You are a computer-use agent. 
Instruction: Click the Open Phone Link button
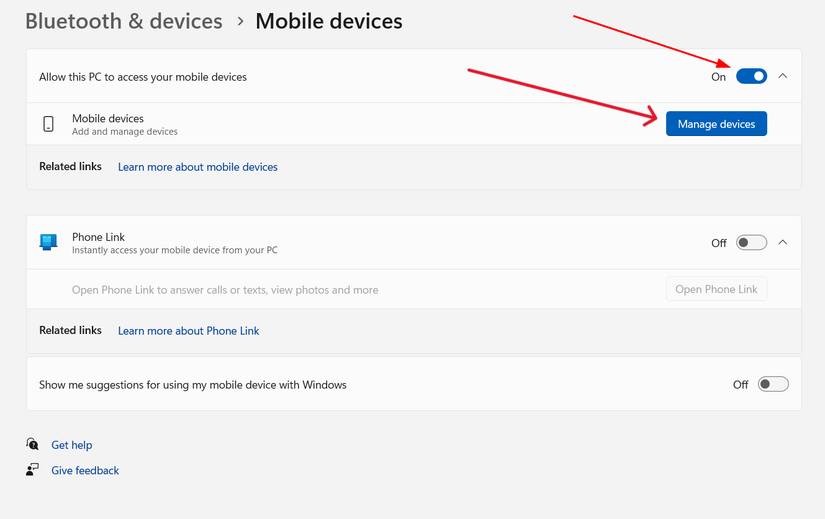click(716, 289)
